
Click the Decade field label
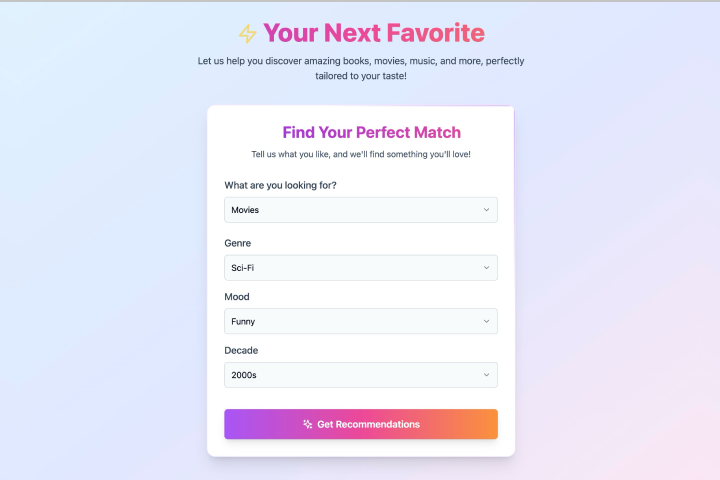tap(241, 350)
